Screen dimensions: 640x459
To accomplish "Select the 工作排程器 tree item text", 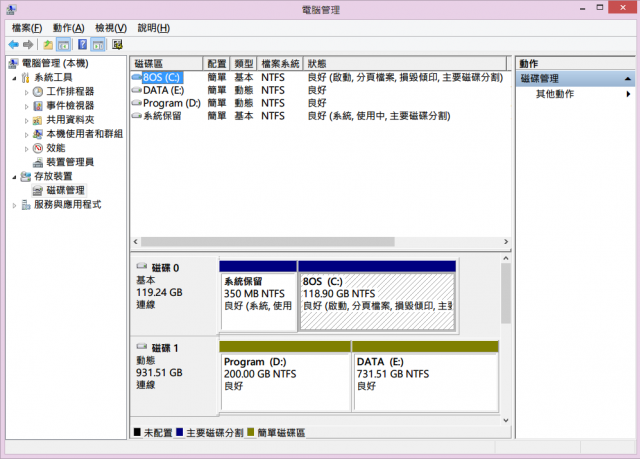I will 70,91.
